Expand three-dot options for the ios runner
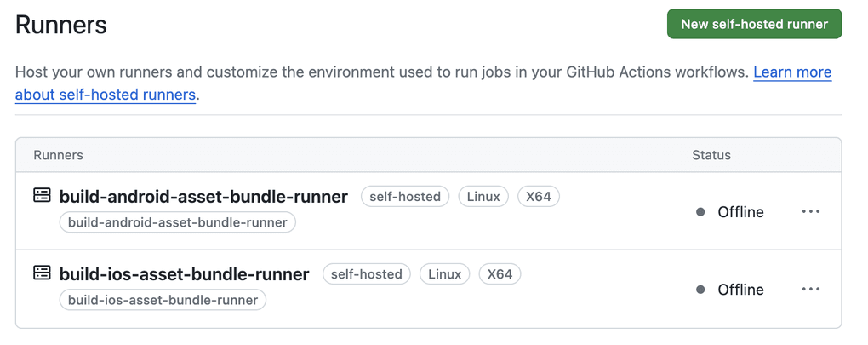 [810, 290]
